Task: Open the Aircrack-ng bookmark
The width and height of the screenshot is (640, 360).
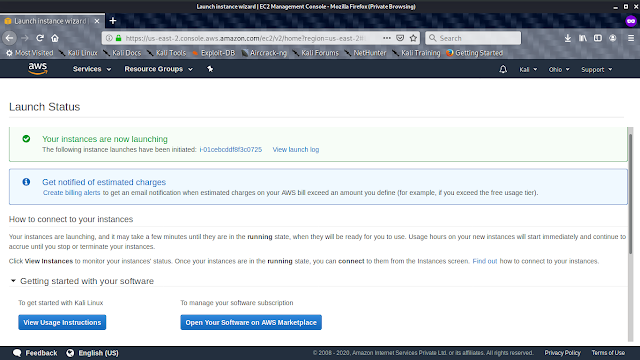Action: pyautogui.click(x=264, y=53)
